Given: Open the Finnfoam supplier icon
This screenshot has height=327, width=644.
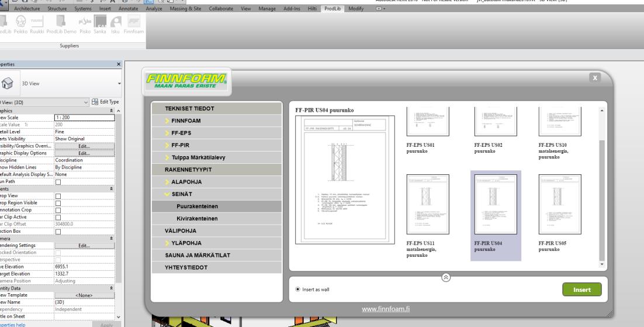Looking at the screenshot, I should [x=134, y=24].
